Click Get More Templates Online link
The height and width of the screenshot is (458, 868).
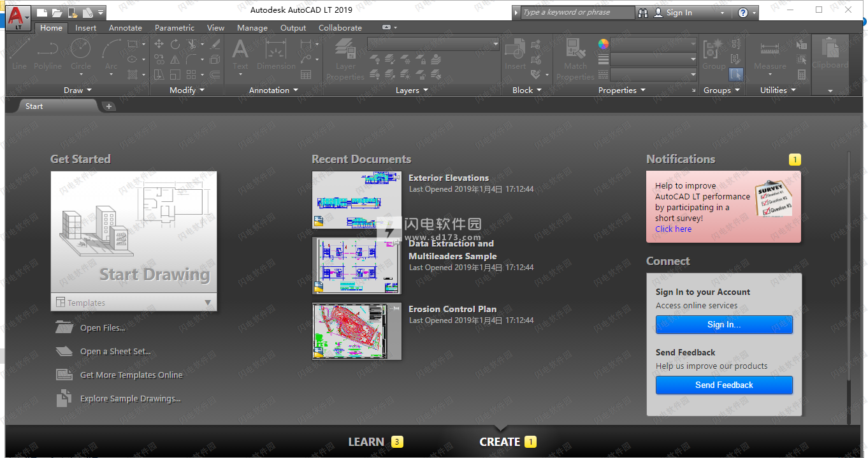[131, 375]
